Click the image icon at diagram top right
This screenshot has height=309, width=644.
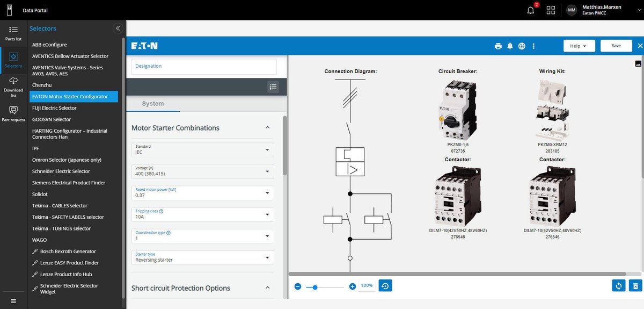(x=638, y=63)
